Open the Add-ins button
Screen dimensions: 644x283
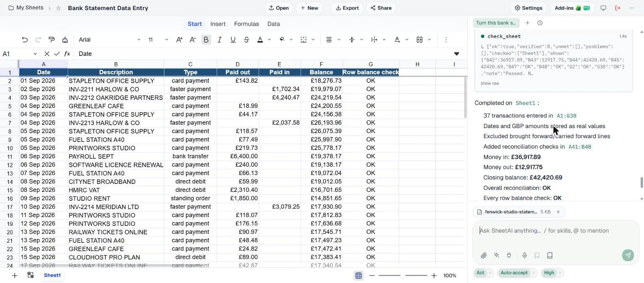tap(572, 8)
